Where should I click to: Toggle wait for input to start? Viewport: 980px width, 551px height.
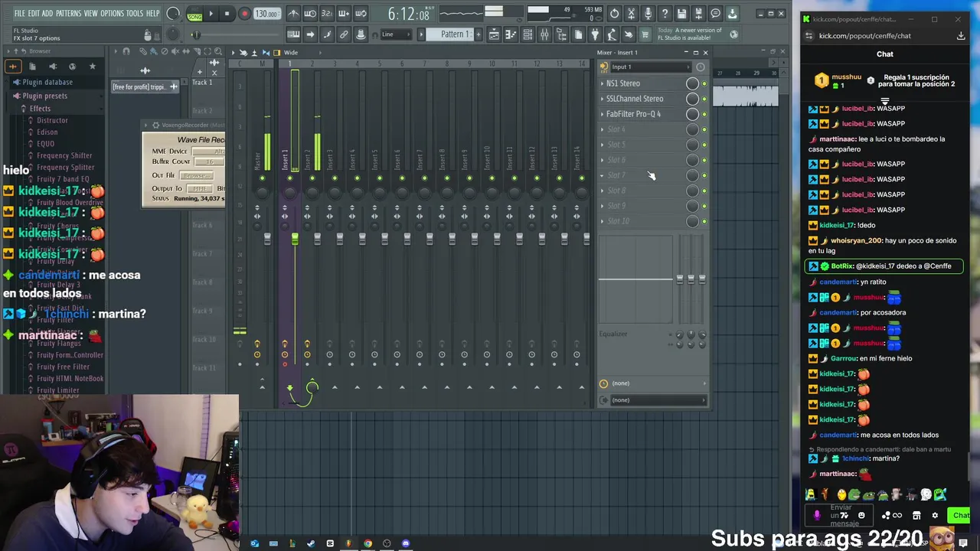(x=310, y=14)
